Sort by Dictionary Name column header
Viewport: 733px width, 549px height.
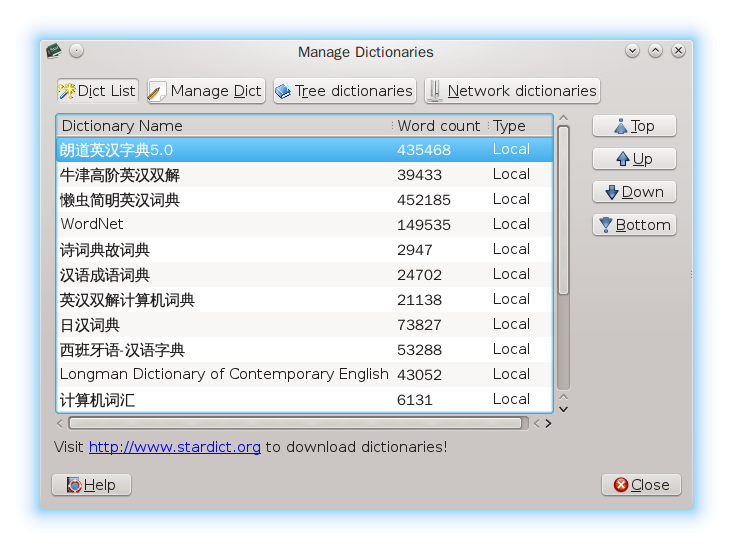pos(225,126)
